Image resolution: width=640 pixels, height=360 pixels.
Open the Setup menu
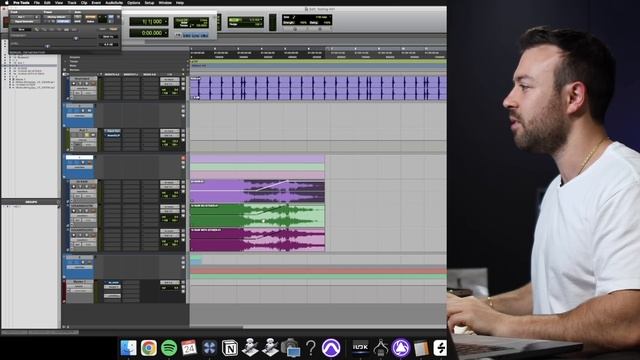(x=149, y=2)
